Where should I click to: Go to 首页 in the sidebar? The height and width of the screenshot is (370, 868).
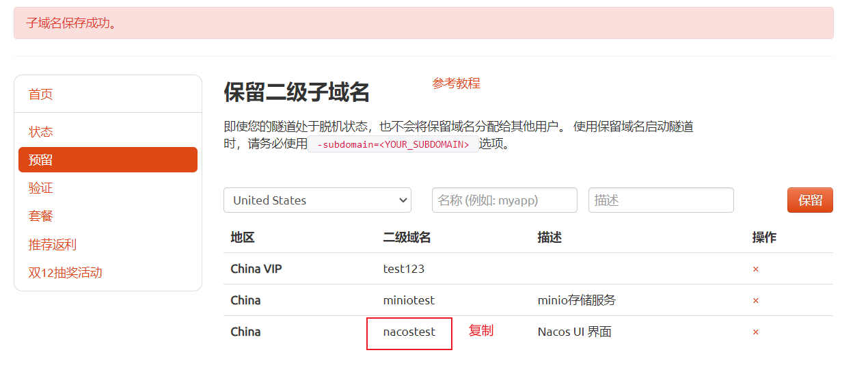point(40,94)
